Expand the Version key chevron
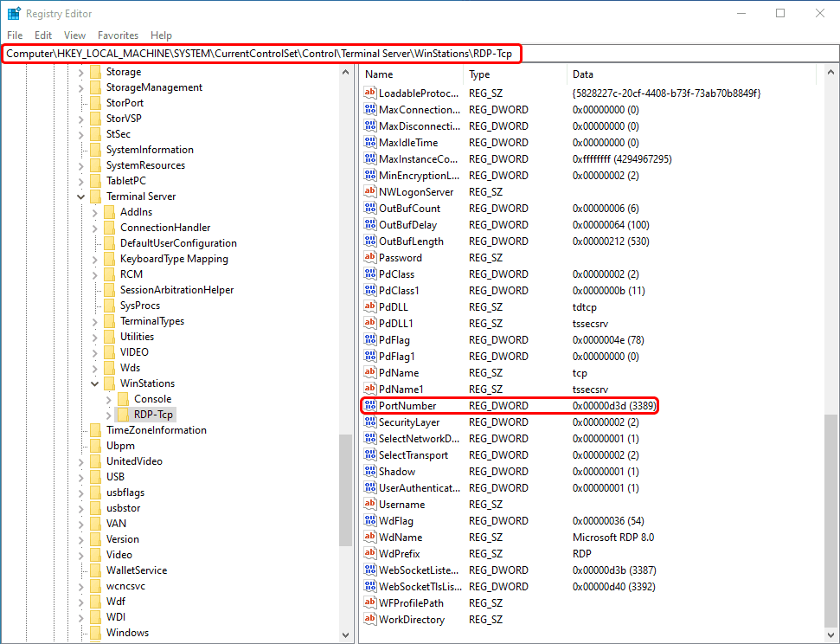This screenshot has height=644, width=840. coord(80,538)
